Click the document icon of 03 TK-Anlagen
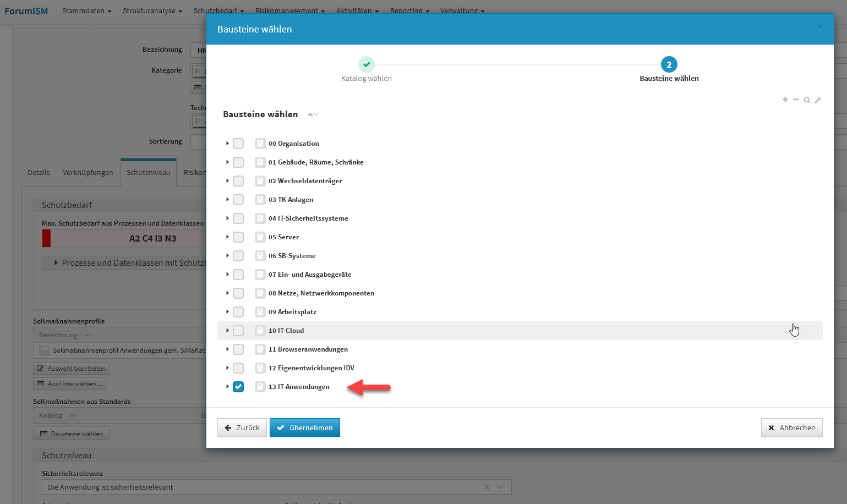The image size is (847, 504). (x=260, y=200)
